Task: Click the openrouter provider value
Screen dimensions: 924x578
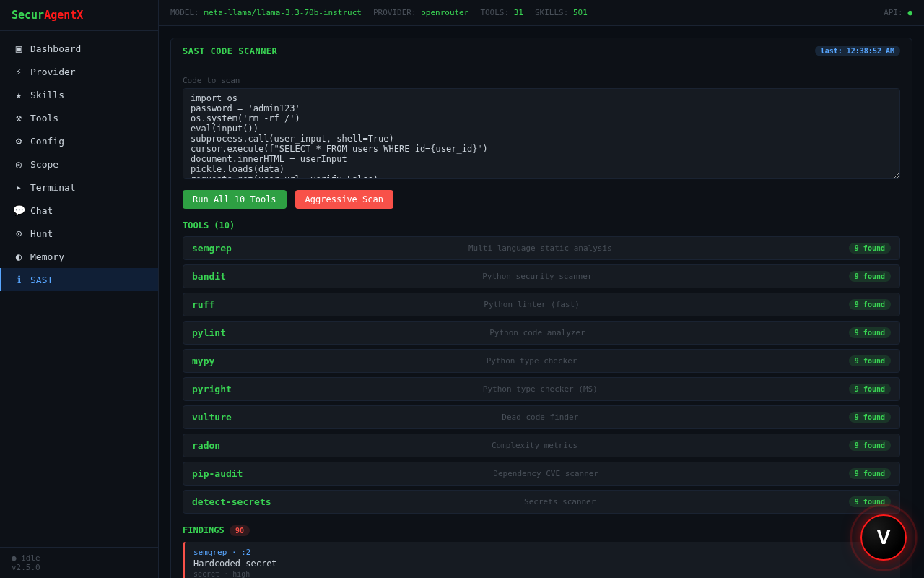Action: point(445,13)
